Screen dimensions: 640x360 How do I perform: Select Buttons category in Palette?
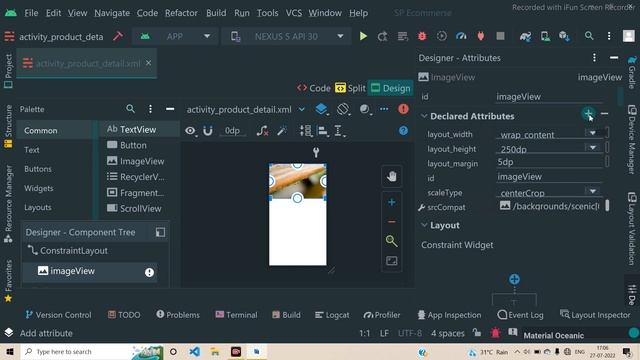(x=38, y=169)
